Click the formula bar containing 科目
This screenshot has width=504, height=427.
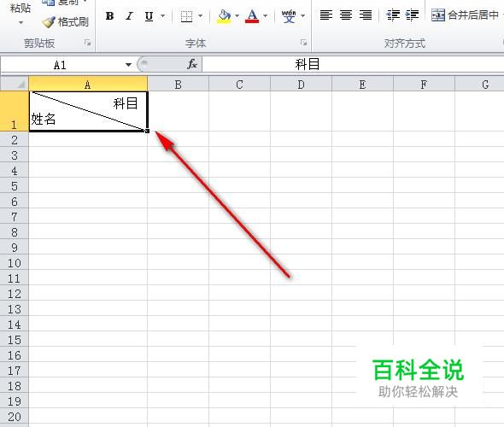[x=353, y=64]
